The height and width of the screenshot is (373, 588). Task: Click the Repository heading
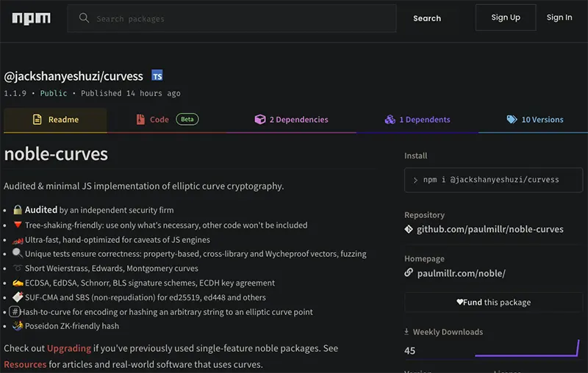tap(425, 215)
